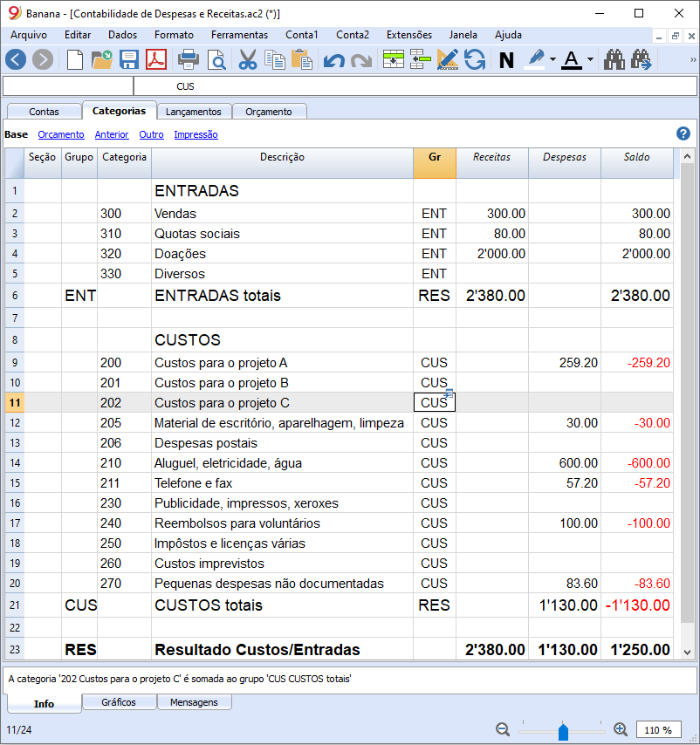Cut selection with the scissors icon
The width and height of the screenshot is (700, 745).
248,60
